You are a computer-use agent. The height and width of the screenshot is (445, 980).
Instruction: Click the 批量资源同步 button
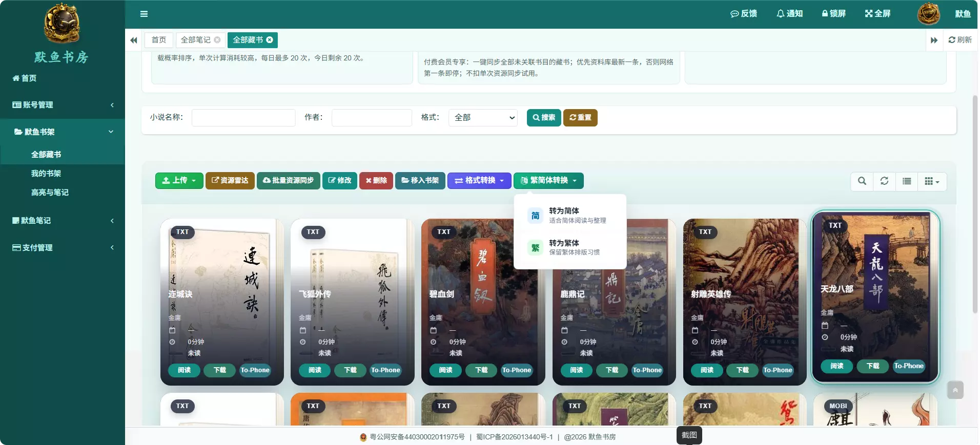click(289, 181)
